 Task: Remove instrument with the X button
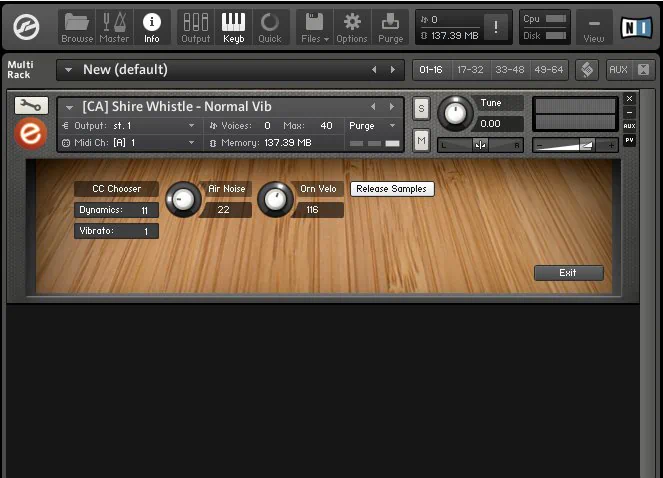click(629, 99)
